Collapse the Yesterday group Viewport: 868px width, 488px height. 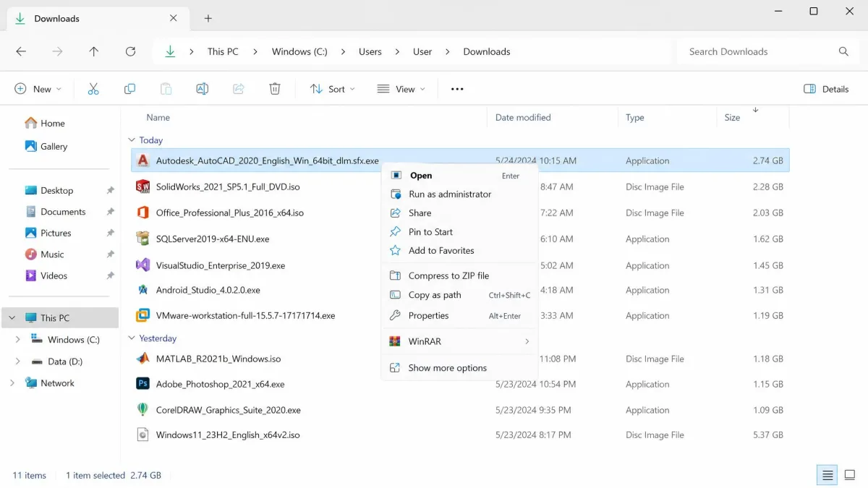(132, 338)
